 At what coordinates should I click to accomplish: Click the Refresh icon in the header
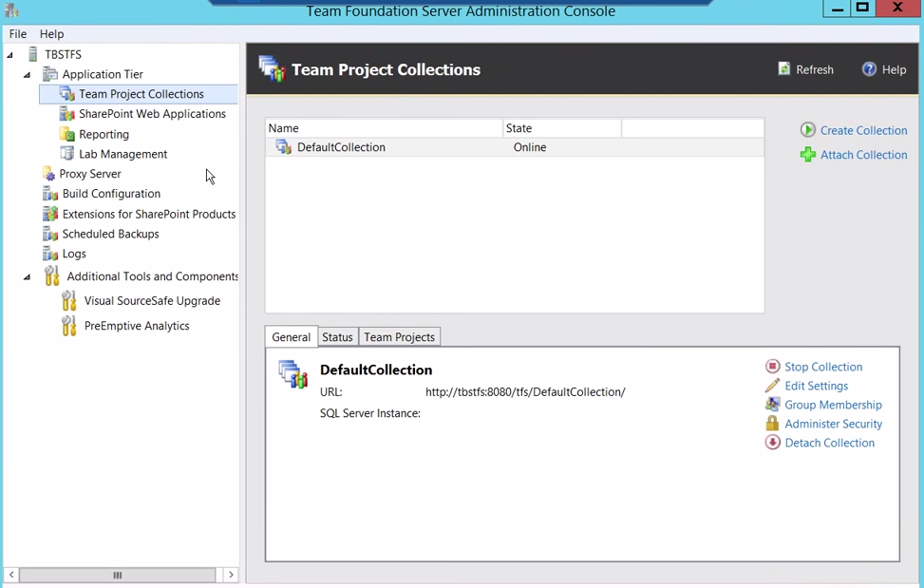(783, 68)
